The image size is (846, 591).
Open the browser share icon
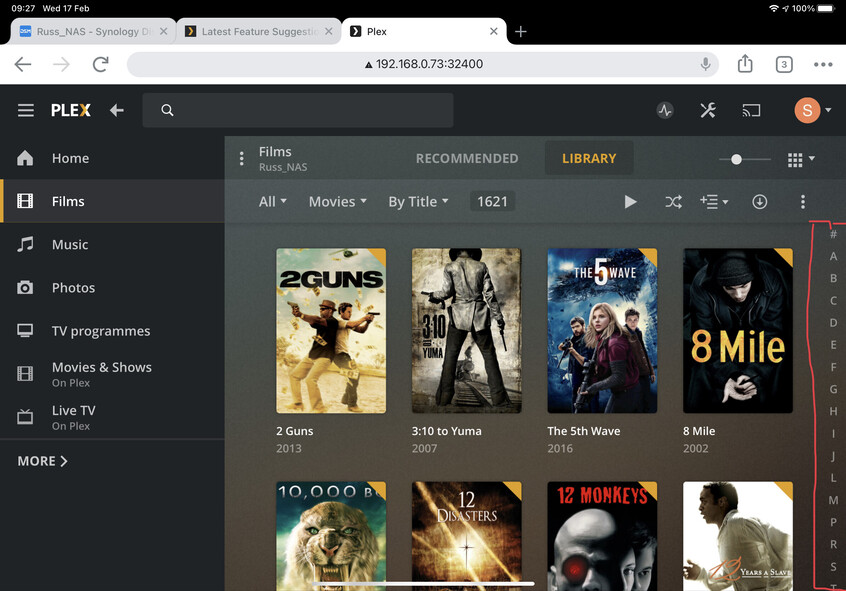point(745,64)
